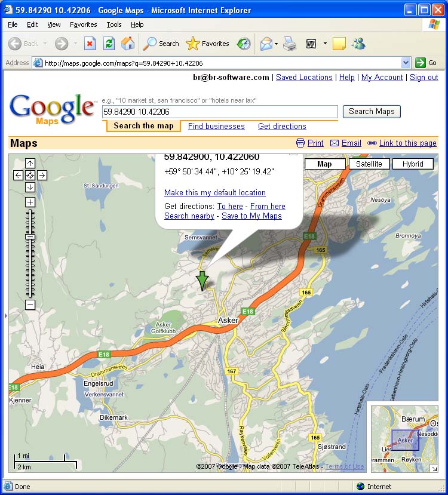Open My Account link

coord(382,78)
